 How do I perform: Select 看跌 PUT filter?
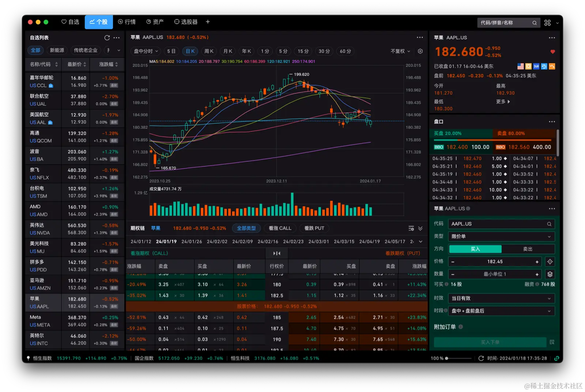point(314,228)
